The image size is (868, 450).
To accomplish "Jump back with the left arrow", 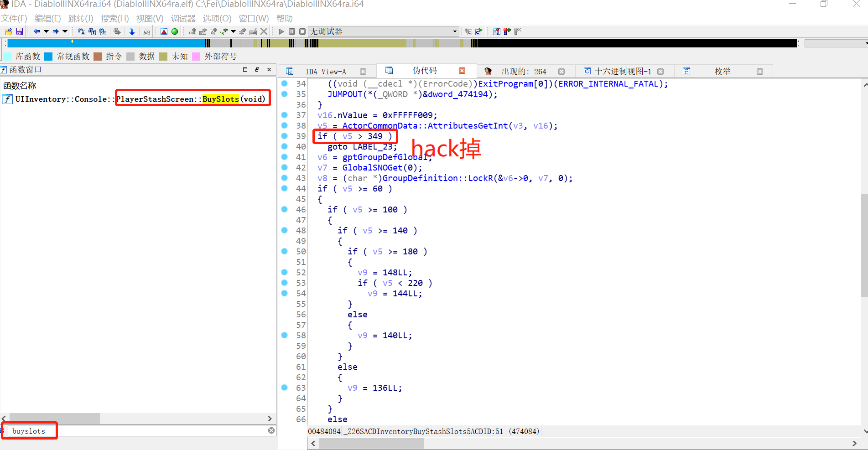I will (x=36, y=31).
